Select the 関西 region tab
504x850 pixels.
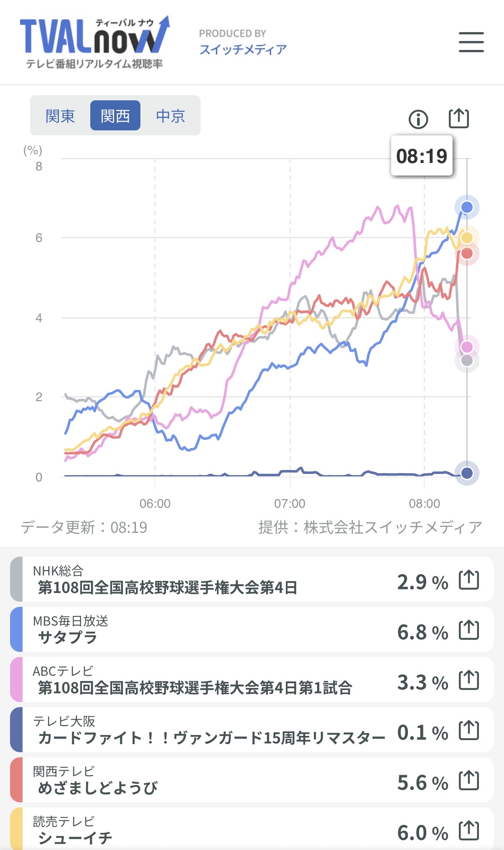click(x=115, y=116)
